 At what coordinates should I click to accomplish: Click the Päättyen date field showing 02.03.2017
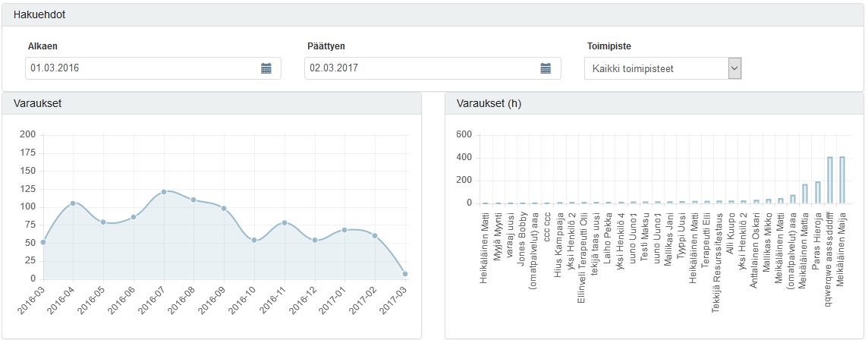tap(421, 68)
